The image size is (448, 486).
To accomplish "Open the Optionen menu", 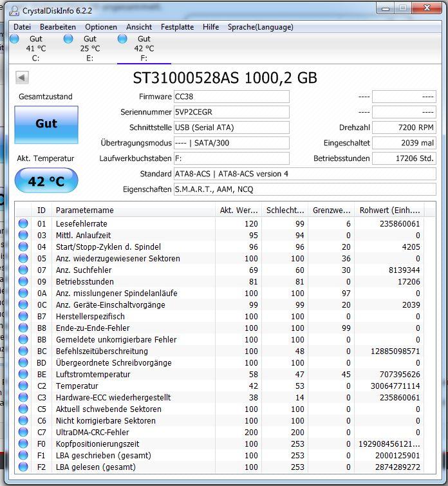I will (101, 27).
